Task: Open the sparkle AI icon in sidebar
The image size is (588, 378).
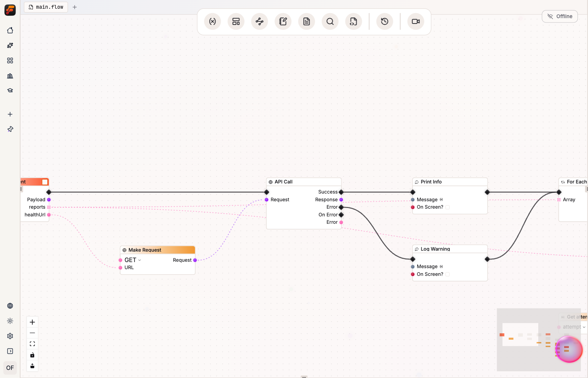Action: 10,45
